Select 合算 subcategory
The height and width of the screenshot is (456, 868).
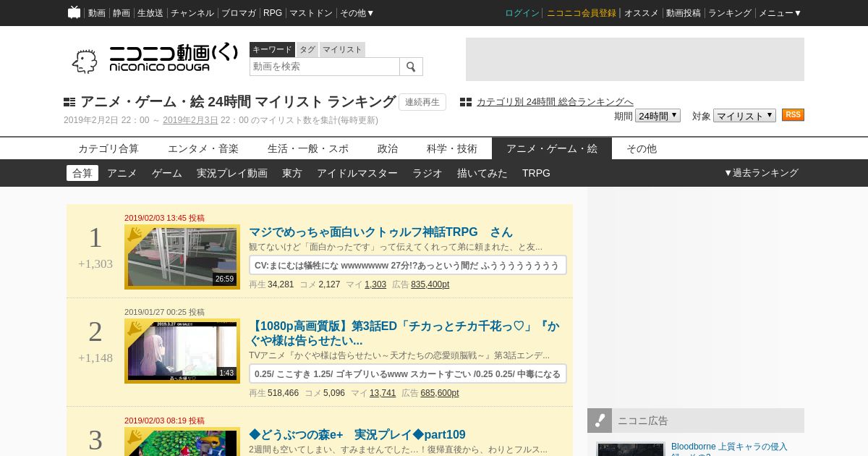82,173
